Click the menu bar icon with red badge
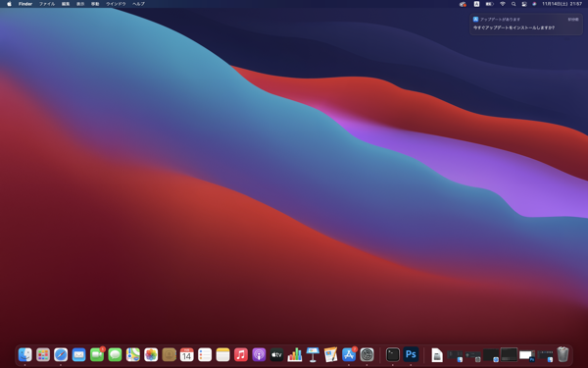This screenshot has height=368, width=588. [x=463, y=4]
